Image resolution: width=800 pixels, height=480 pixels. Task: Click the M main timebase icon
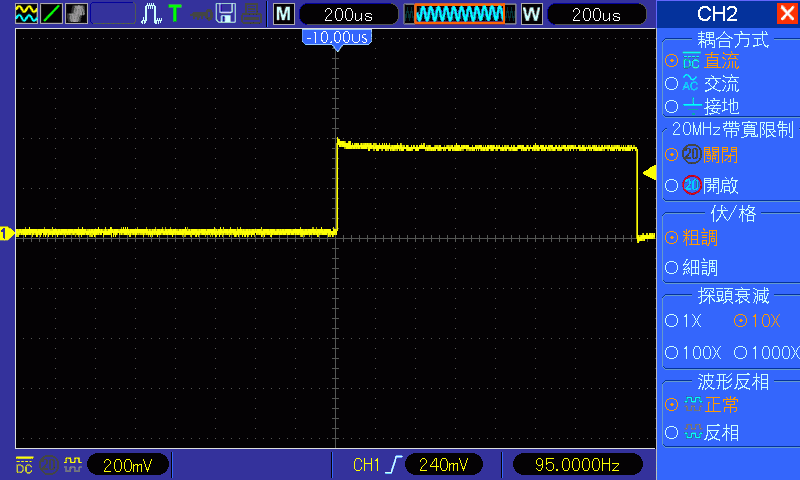pos(284,14)
